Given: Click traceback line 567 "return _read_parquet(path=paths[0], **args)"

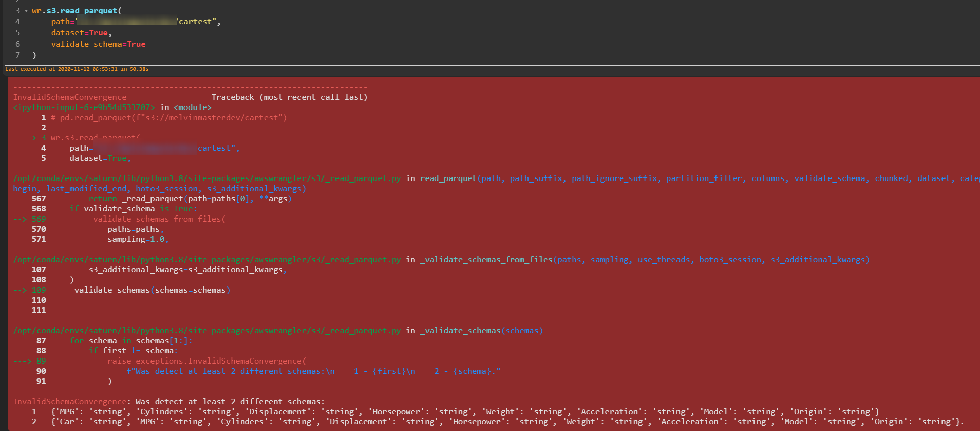Looking at the screenshot, I should coord(190,199).
